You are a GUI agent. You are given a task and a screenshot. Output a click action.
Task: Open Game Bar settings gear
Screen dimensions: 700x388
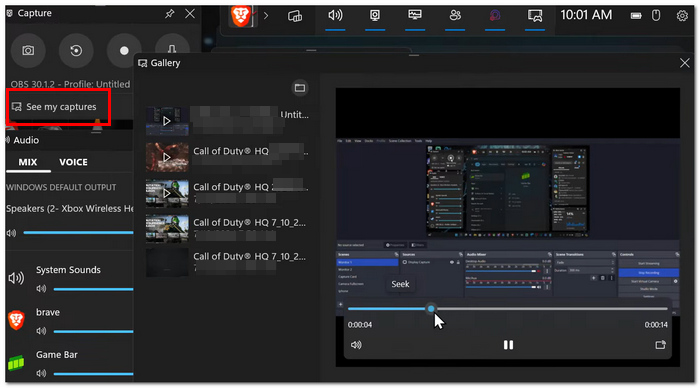682,16
